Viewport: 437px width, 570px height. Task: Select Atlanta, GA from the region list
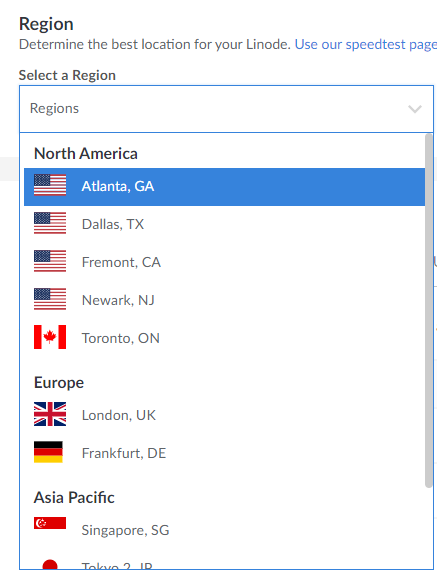[x=224, y=186]
